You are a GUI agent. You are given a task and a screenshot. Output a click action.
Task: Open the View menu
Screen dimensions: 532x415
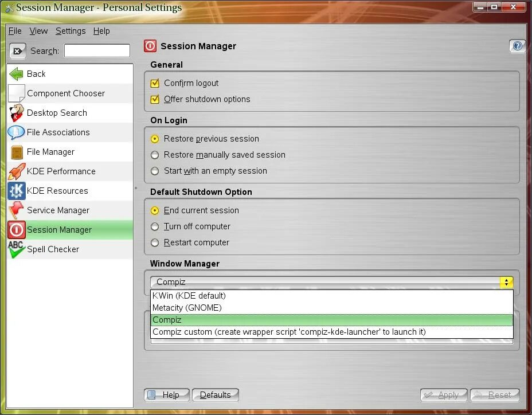point(38,31)
